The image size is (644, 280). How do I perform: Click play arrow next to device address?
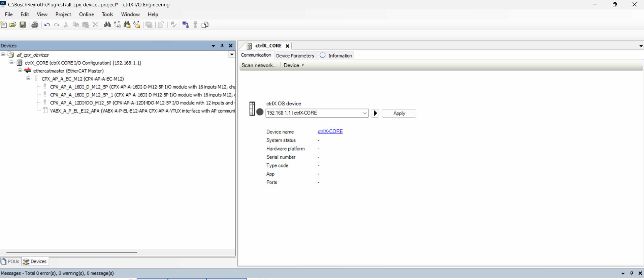[375, 113]
